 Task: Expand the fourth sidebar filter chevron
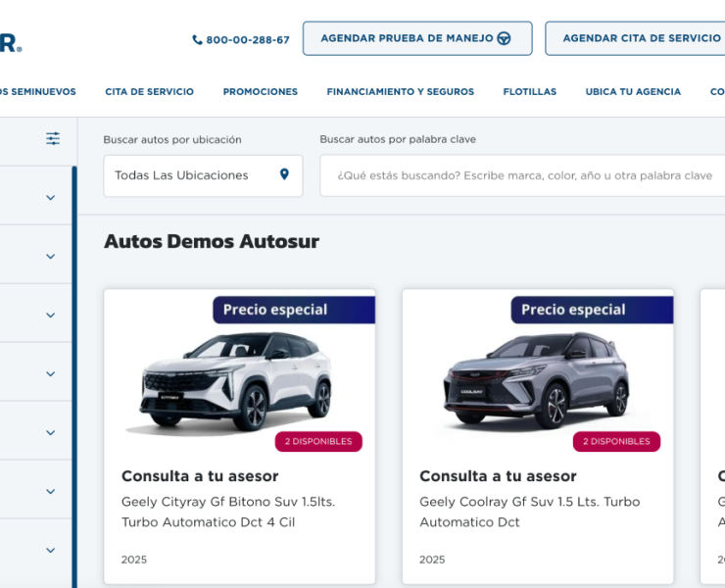coord(50,373)
